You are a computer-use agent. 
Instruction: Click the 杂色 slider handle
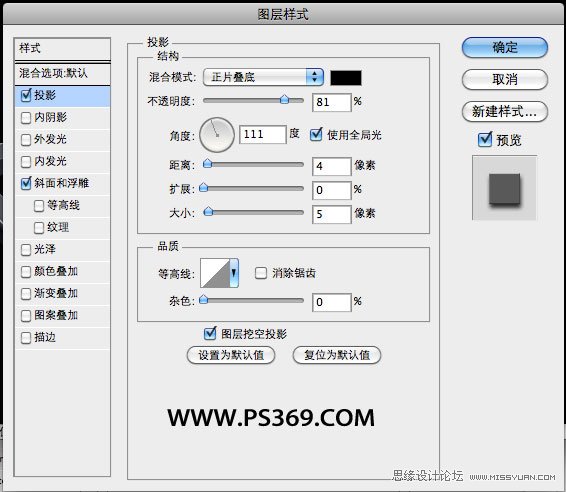click(x=204, y=299)
